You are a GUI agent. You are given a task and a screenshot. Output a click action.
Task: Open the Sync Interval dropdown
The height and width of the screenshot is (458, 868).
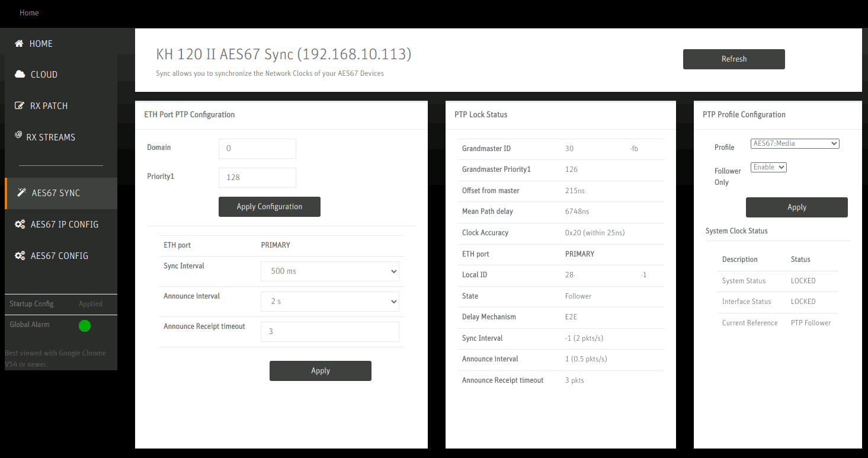(x=330, y=271)
